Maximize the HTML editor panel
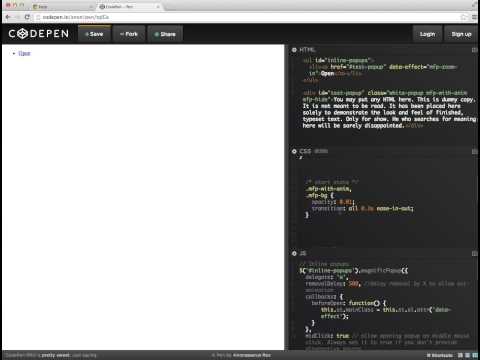 coord(475,50)
